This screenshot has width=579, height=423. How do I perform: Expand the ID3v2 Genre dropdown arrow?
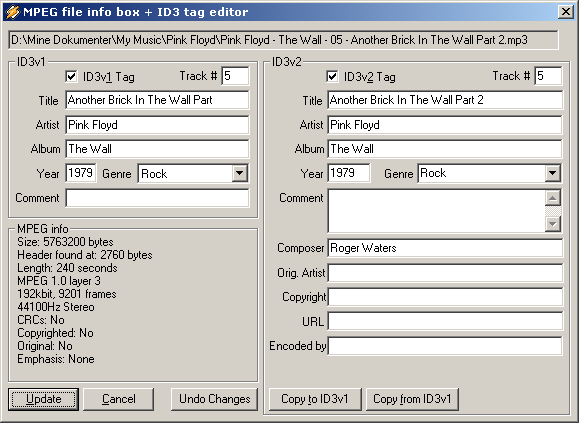(x=552, y=173)
